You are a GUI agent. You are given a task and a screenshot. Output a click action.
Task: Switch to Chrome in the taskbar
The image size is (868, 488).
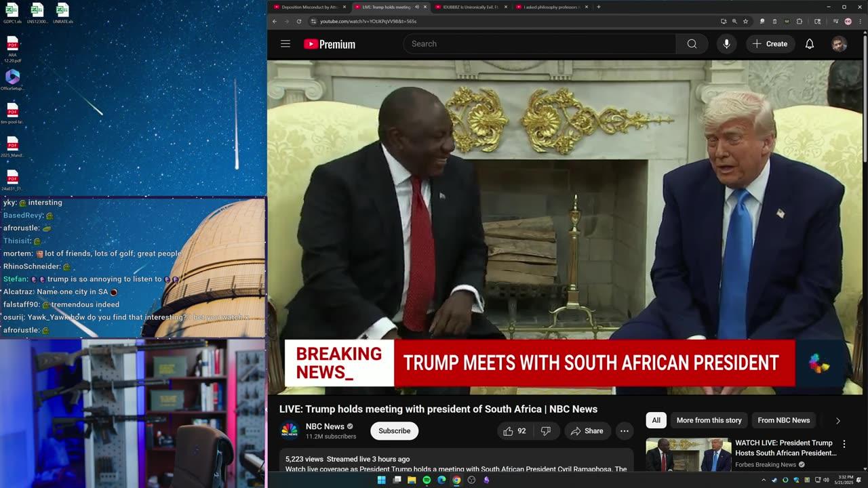[456, 480]
